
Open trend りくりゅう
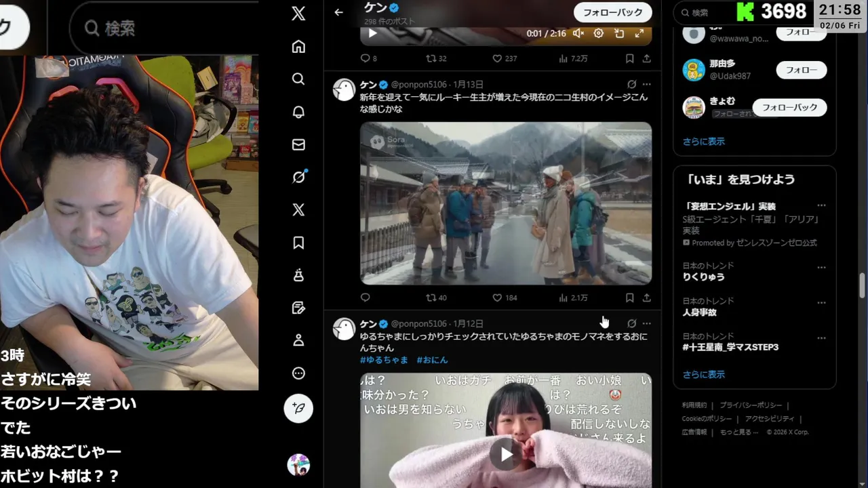point(703,277)
